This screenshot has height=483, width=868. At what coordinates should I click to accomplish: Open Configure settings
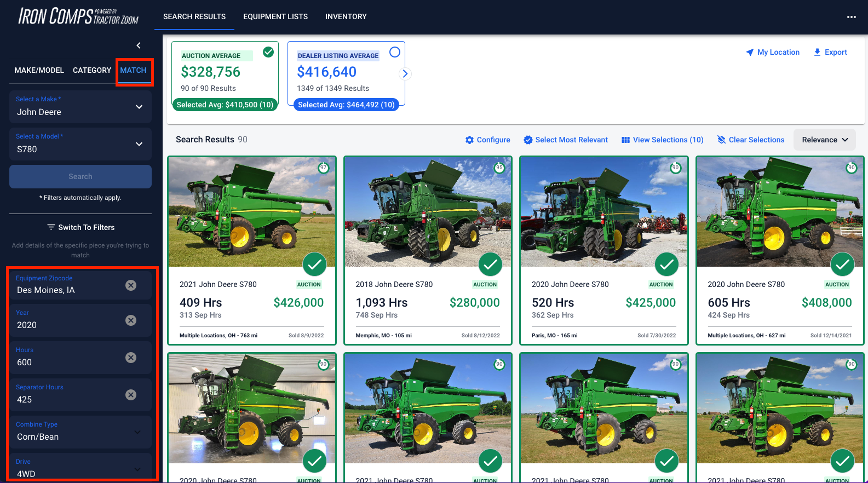487,140
